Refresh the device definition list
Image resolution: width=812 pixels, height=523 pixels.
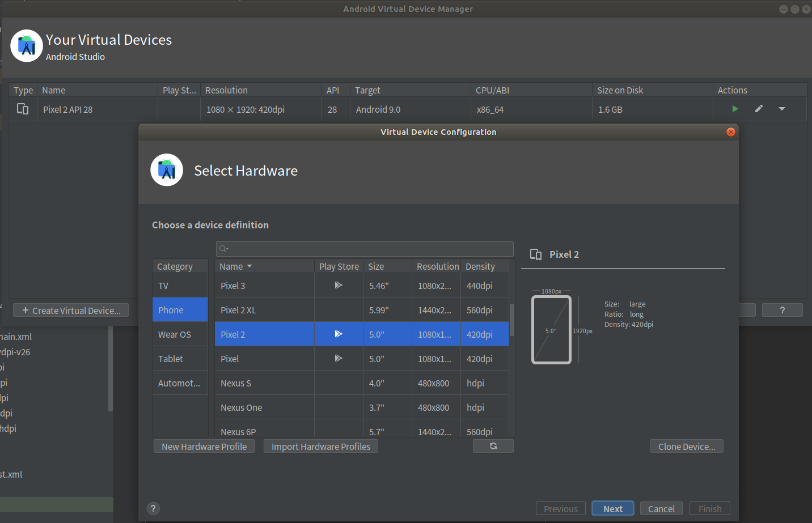pyautogui.click(x=493, y=446)
